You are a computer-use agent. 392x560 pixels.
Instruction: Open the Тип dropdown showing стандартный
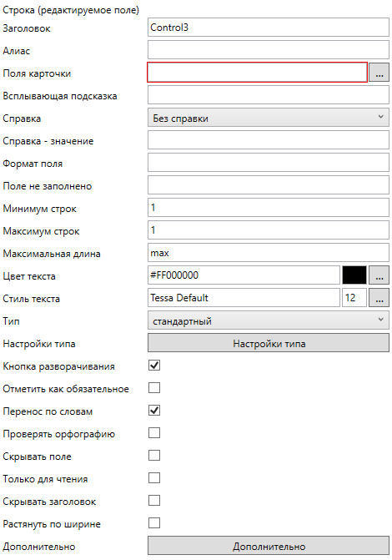click(269, 320)
